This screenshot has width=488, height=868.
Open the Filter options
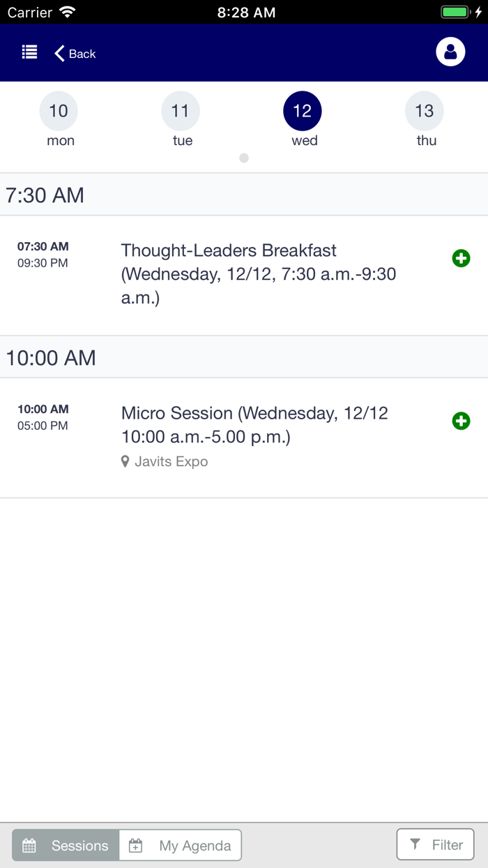coord(435,844)
